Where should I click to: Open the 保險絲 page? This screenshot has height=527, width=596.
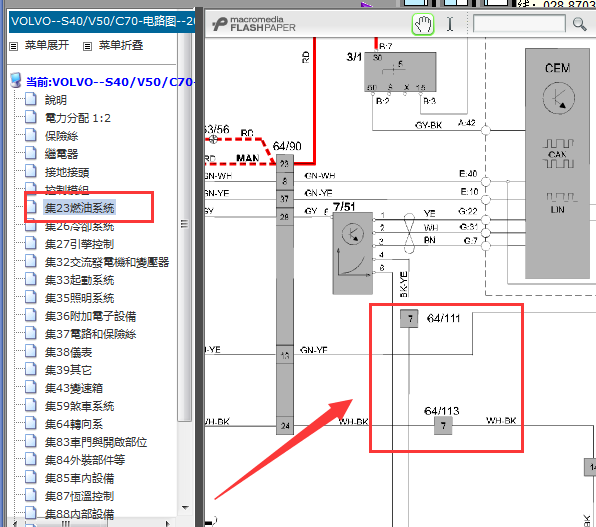[61, 136]
